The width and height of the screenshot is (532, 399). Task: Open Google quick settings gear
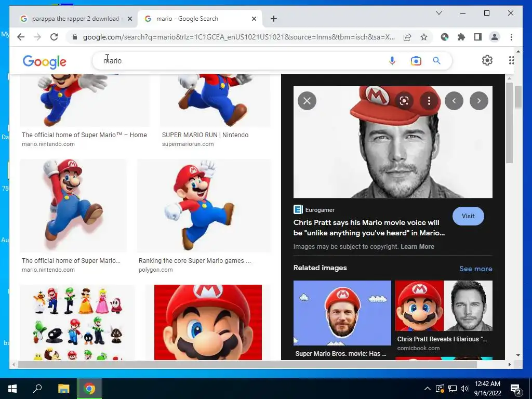[x=487, y=60]
